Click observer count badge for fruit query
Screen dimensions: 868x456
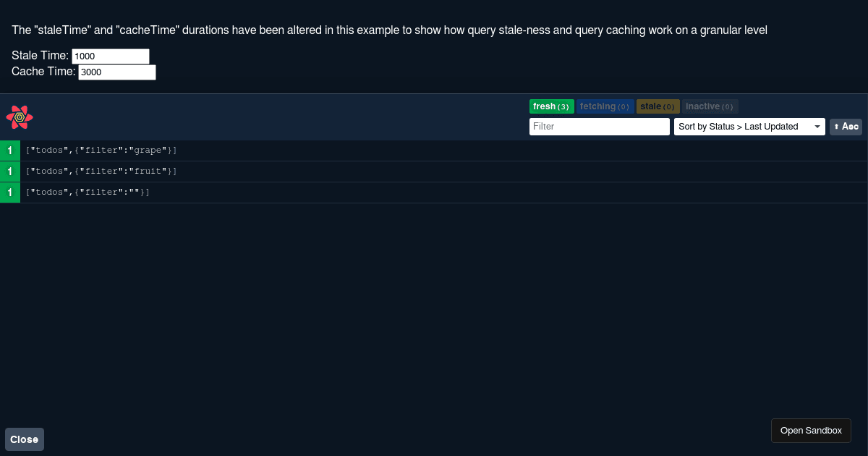(10, 172)
